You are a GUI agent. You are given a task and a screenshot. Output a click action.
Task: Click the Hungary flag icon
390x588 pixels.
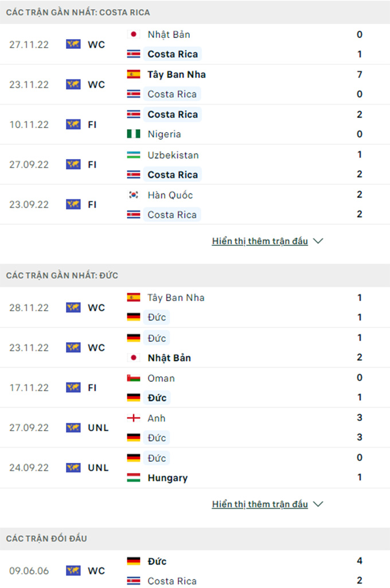point(133,478)
